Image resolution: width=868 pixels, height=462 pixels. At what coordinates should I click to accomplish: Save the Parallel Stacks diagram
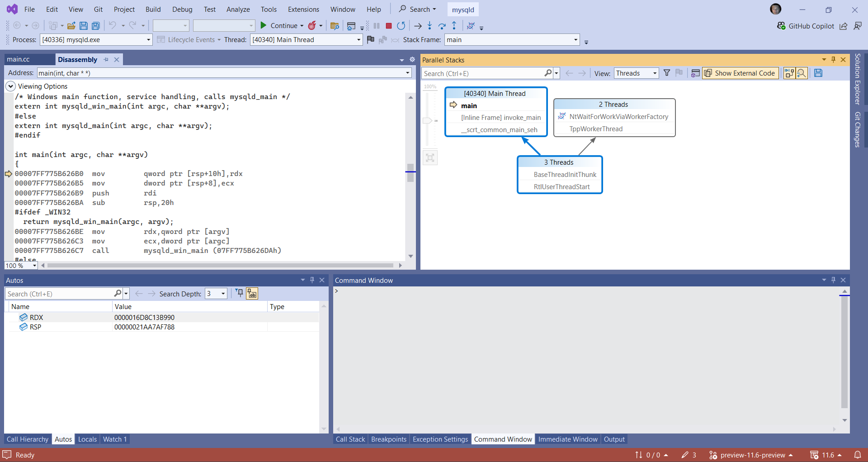(x=818, y=73)
